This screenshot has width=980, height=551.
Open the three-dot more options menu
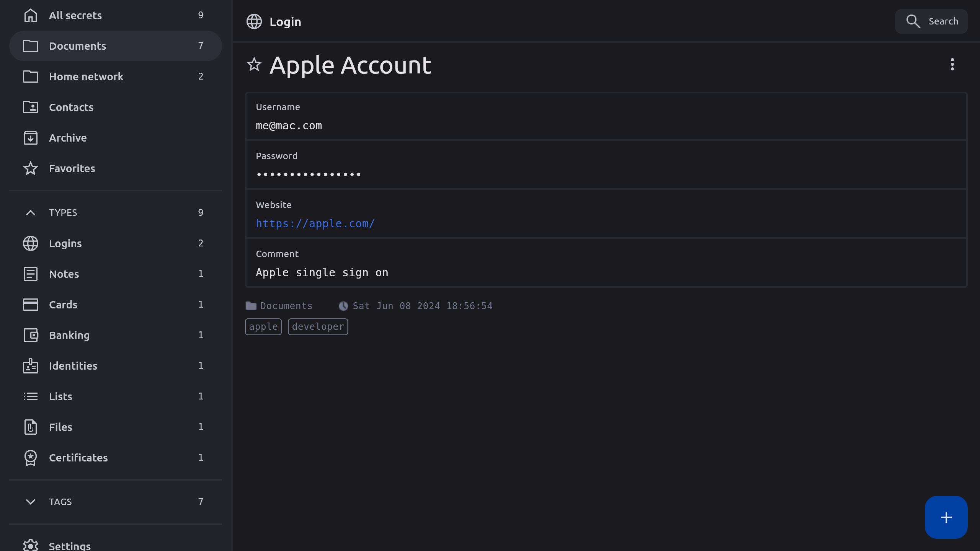pyautogui.click(x=952, y=64)
